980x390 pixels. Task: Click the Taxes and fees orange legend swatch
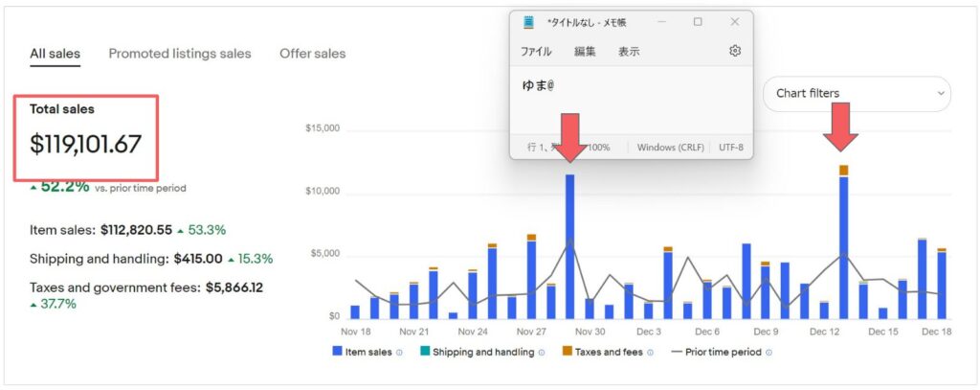(568, 353)
